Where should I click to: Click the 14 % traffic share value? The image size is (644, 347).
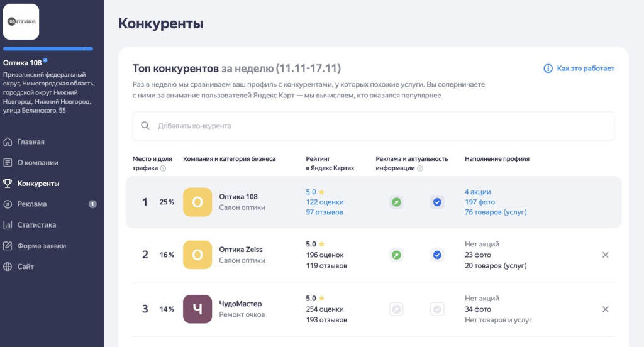click(167, 309)
